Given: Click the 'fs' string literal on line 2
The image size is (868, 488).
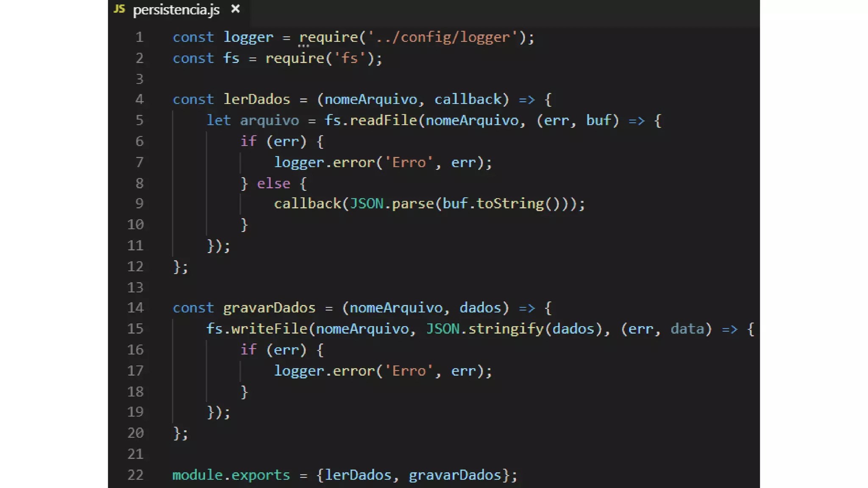Looking at the screenshot, I should coord(349,58).
